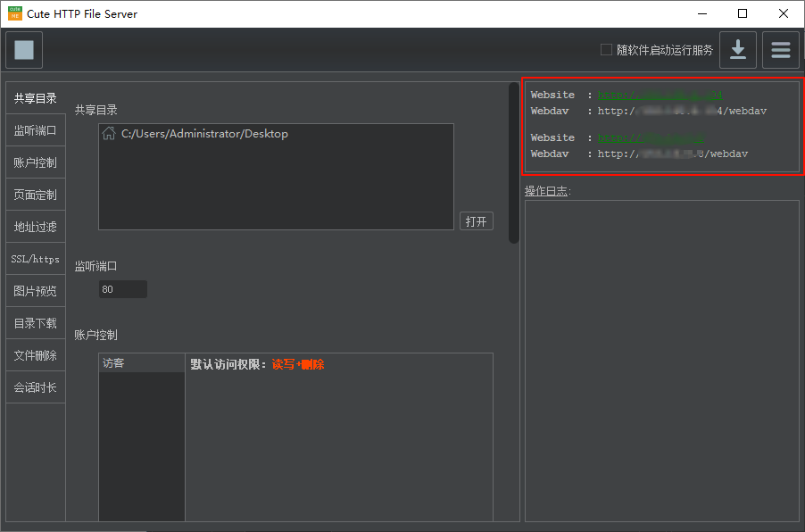Viewport: 805px width, 532px height.
Task: Open the hamburger menu icon
Action: point(780,50)
